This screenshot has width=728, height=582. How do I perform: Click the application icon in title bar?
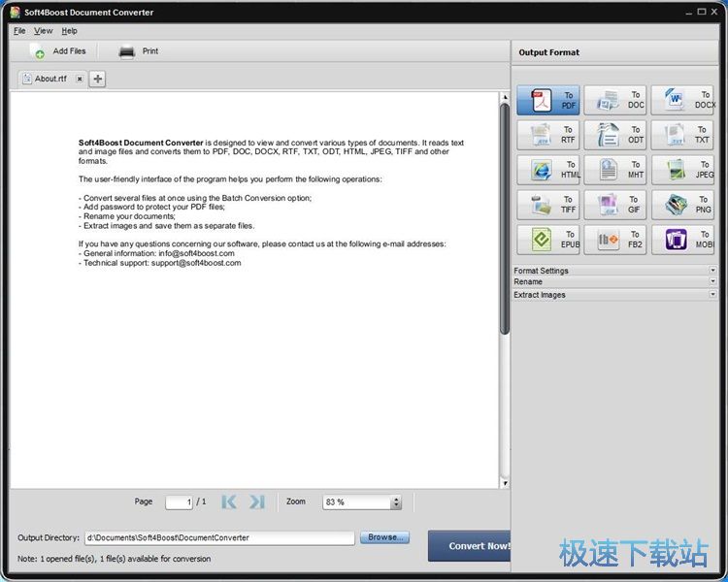tap(16, 12)
